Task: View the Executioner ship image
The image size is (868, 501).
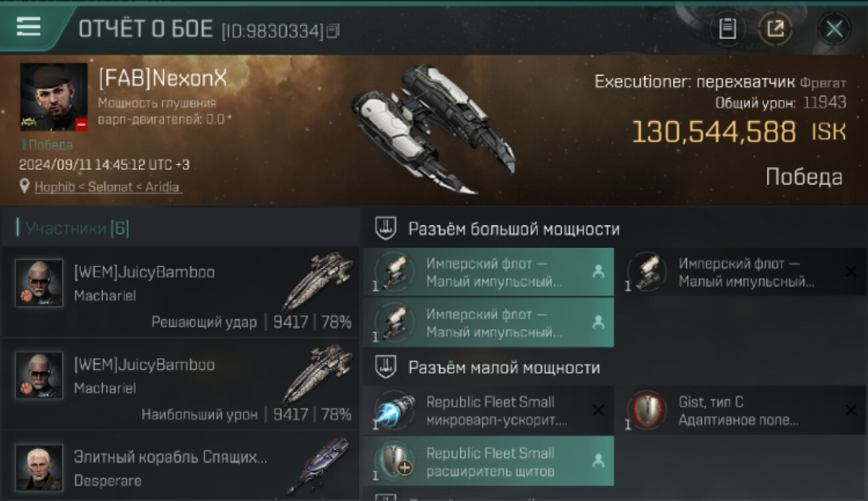Action: coord(433,129)
